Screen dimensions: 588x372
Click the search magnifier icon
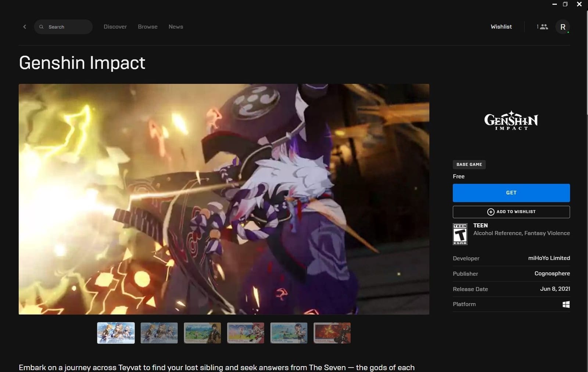(41, 26)
